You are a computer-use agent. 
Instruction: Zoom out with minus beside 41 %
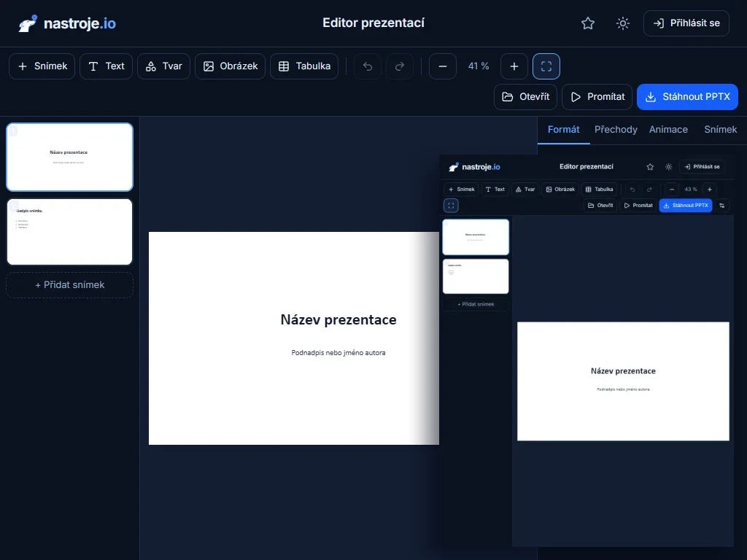click(x=443, y=66)
